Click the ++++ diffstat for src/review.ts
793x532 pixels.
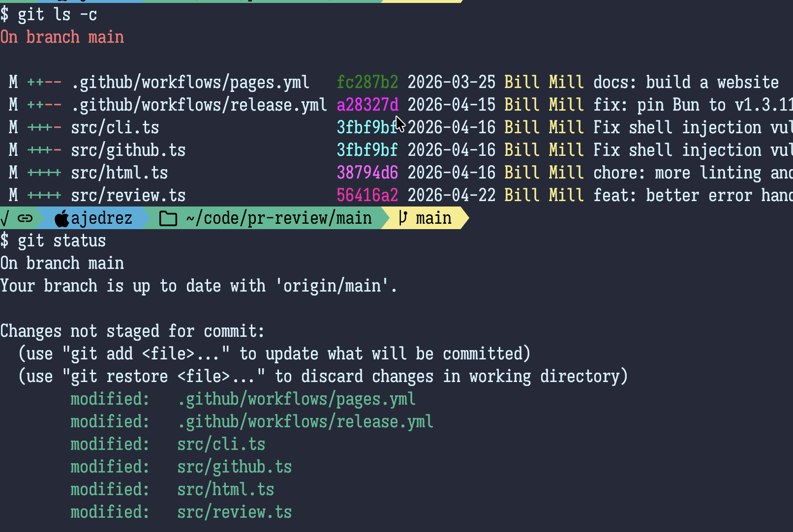pyautogui.click(x=44, y=196)
